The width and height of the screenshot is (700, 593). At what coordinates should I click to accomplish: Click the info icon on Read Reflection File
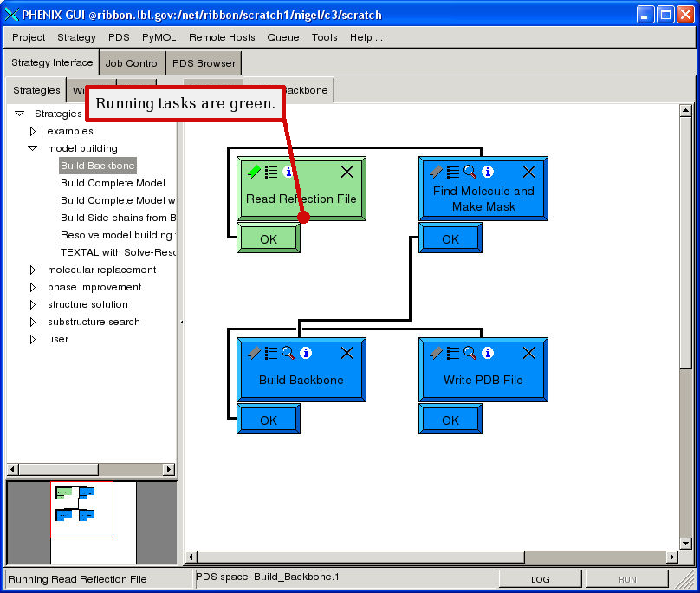[x=288, y=172]
